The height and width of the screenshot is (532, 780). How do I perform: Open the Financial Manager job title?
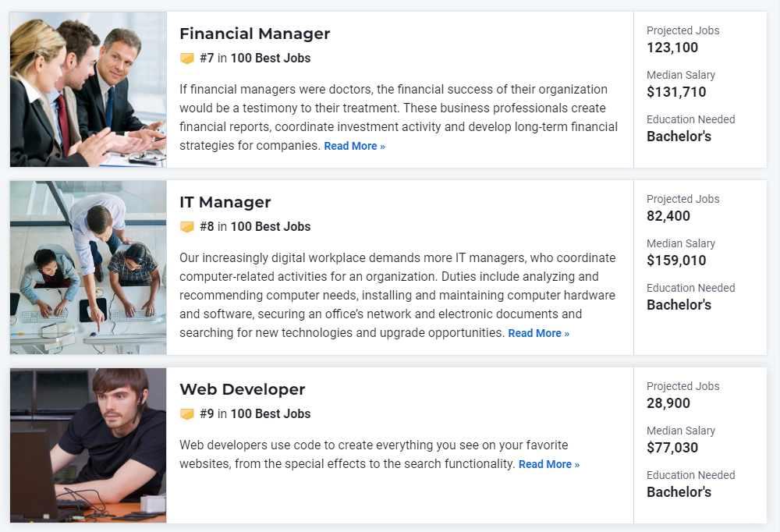coord(255,34)
